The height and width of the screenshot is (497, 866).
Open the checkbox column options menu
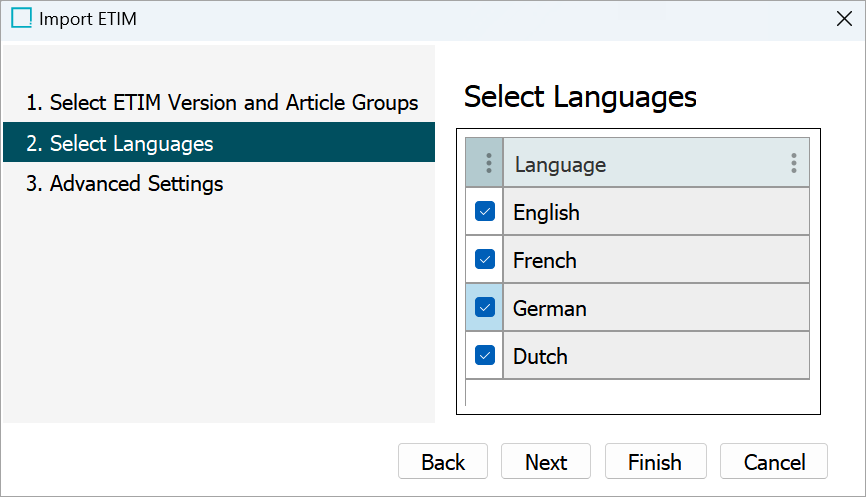488,163
